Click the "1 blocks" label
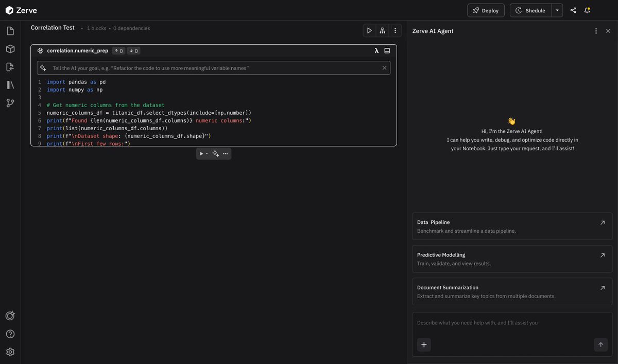This screenshot has height=364, width=618. click(96, 28)
